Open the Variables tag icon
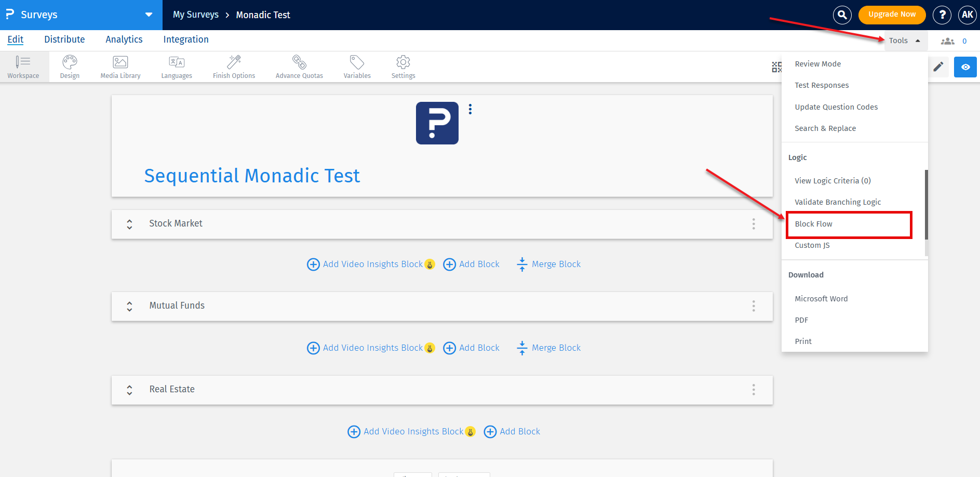The width and height of the screenshot is (980, 477). click(357, 67)
